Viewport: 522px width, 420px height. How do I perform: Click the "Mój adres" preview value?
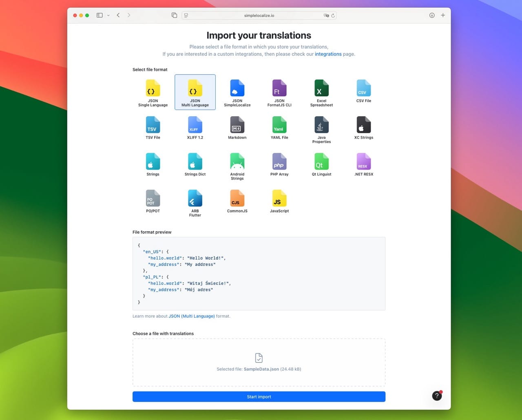coord(199,290)
